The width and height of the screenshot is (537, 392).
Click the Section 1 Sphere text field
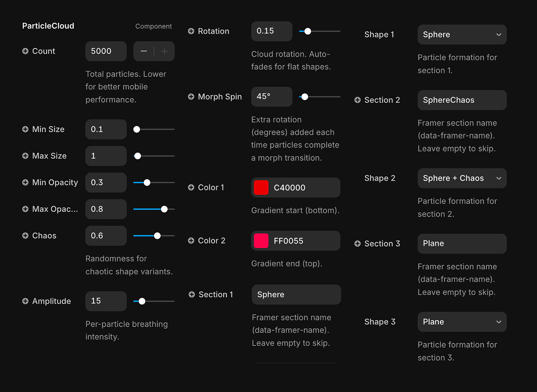pos(296,295)
